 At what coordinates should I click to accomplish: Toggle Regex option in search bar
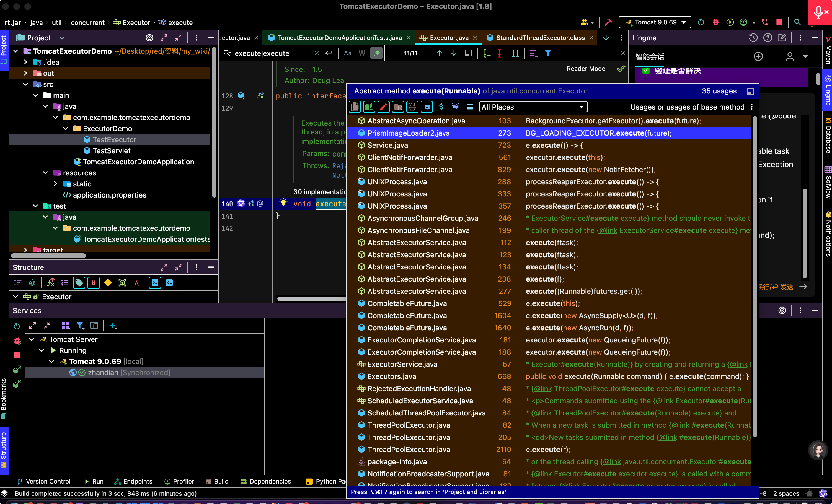click(376, 53)
